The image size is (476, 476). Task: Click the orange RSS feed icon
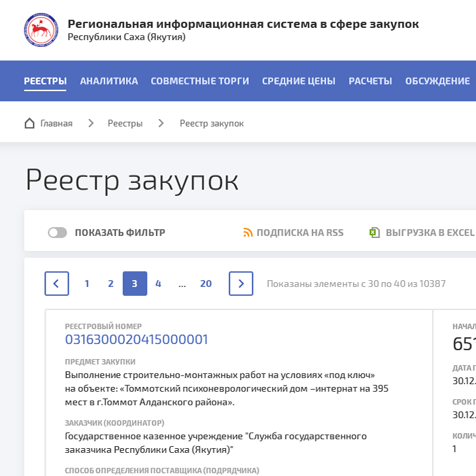coord(248,233)
